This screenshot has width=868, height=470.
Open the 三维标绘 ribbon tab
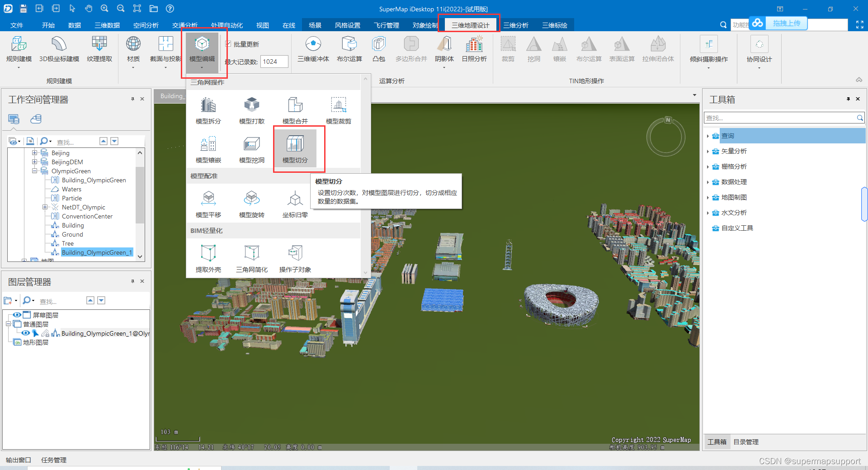(x=555, y=25)
